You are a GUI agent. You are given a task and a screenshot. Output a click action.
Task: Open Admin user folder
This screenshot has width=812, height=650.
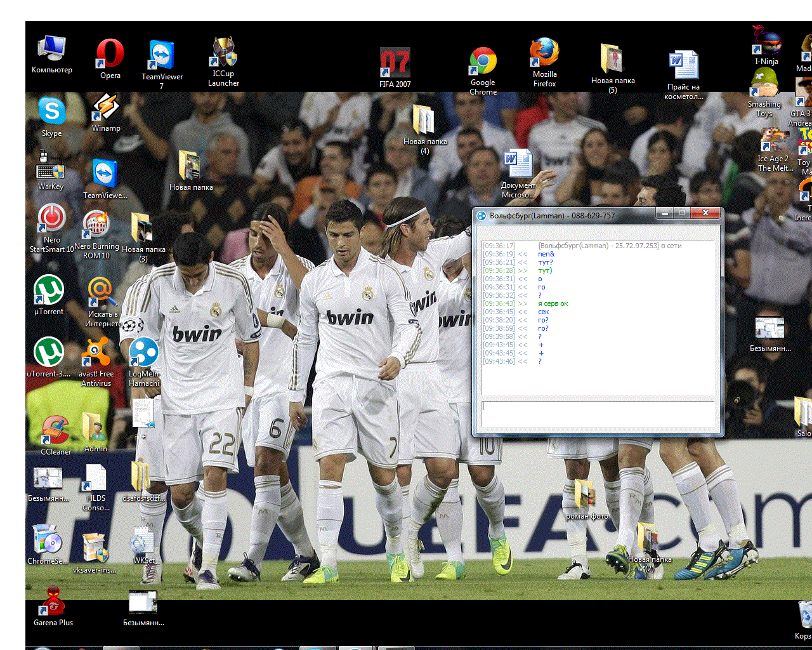(96, 432)
